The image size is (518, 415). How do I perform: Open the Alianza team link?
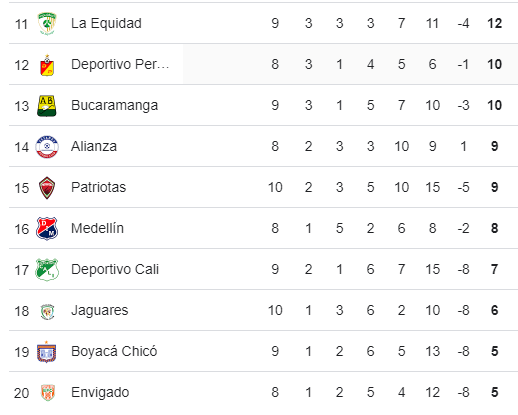pyautogui.click(x=94, y=146)
